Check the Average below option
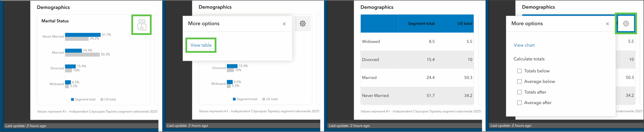The width and height of the screenshot is (644, 132). click(x=519, y=82)
